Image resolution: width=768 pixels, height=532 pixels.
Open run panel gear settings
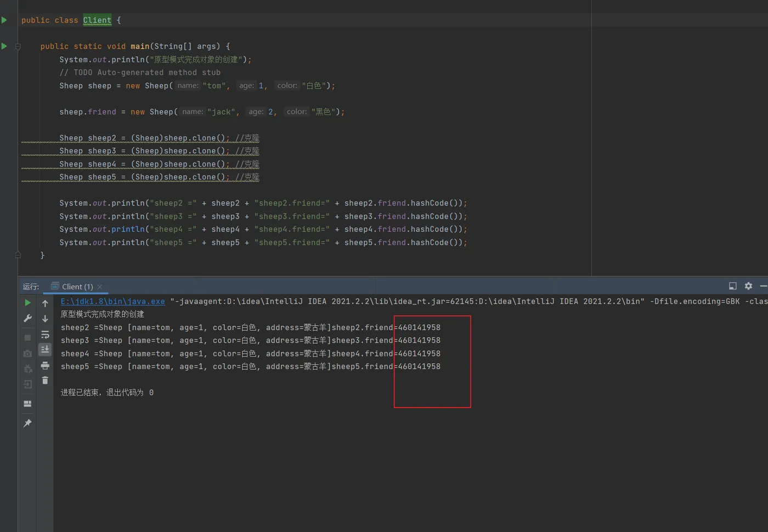pos(748,286)
